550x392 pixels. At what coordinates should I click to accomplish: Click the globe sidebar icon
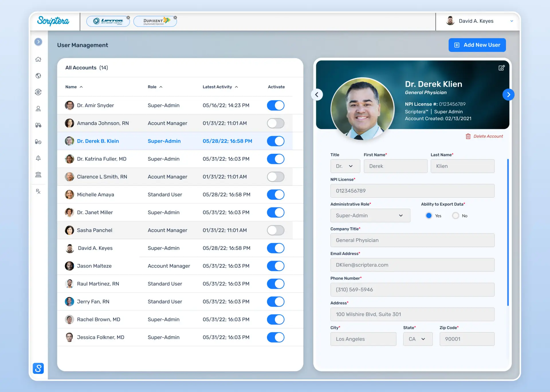coord(38,76)
